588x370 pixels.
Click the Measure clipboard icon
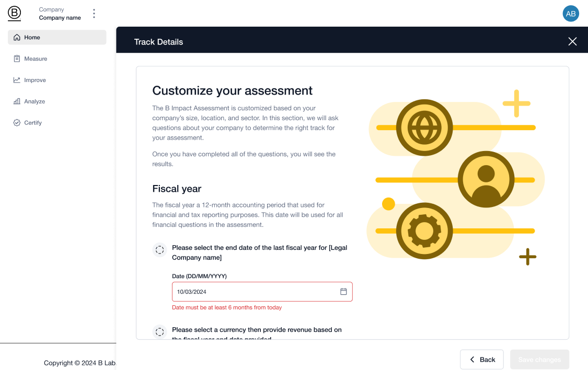17,59
